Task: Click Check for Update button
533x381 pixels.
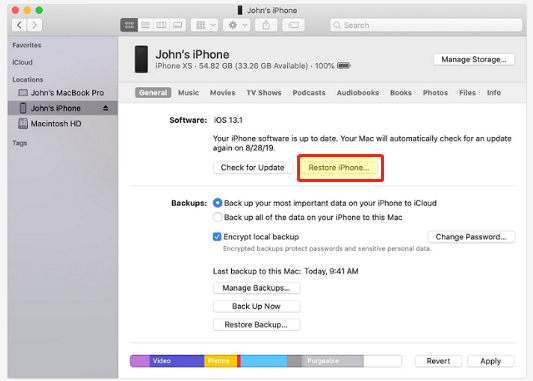Action: [253, 168]
